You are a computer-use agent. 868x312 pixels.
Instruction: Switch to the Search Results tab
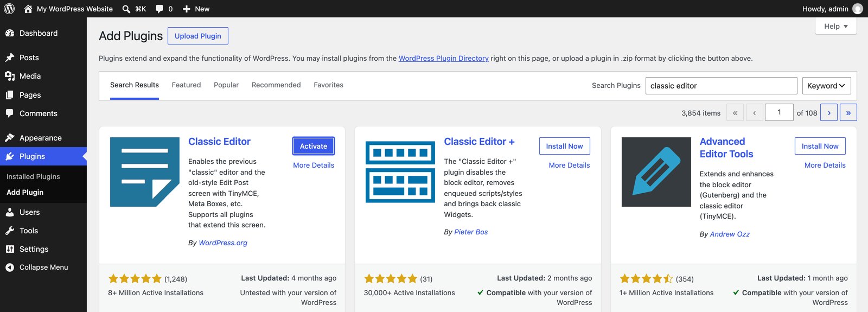[135, 85]
